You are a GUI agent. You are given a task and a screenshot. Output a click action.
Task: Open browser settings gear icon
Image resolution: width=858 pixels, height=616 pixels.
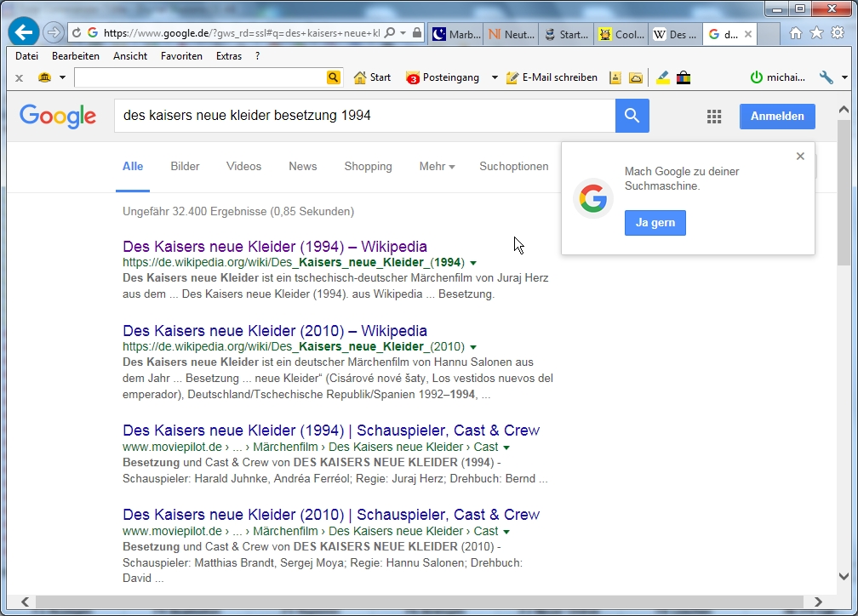click(x=837, y=33)
